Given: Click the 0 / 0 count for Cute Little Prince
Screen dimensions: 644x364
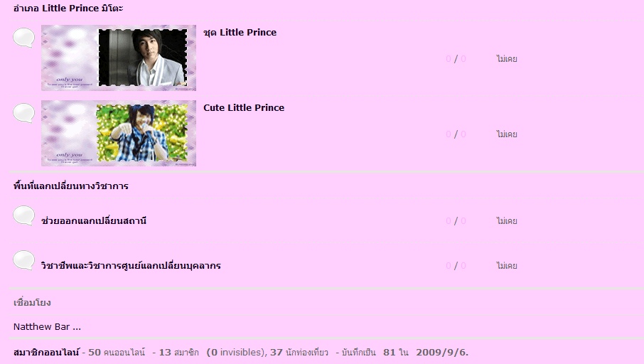Looking at the screenshot, I should [x=456, y=134].
